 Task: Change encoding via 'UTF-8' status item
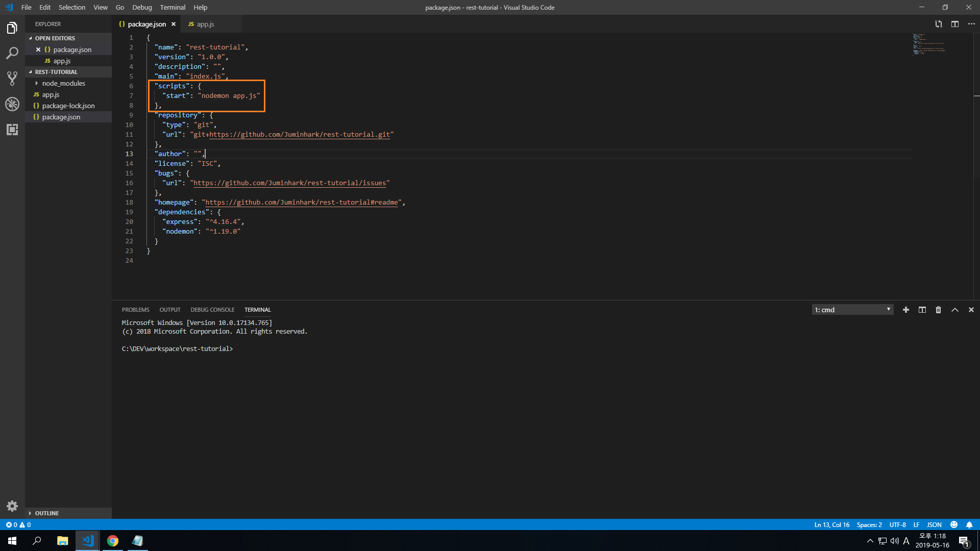click(x=897, y=524)
